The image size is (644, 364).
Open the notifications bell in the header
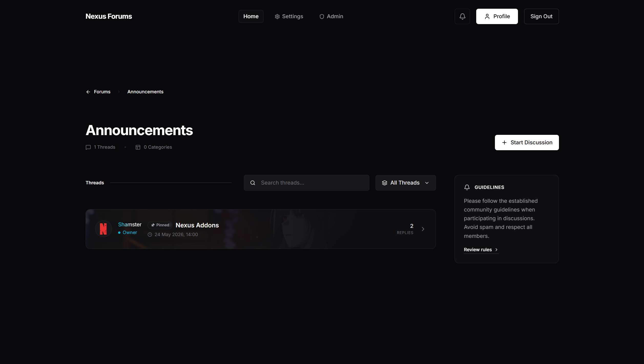pyautogui.click(x=462, y=16)
